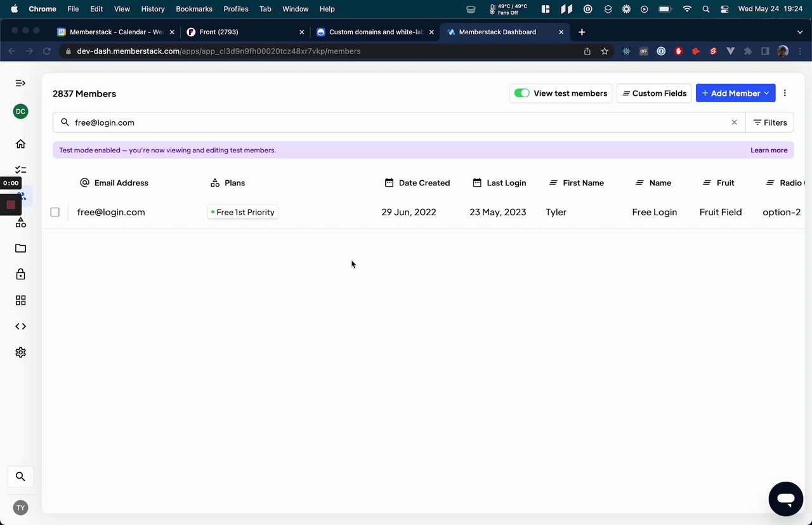Open the Chrome Extensions puzzle icon
The image size is (812, 525).
tap(748, 51)
